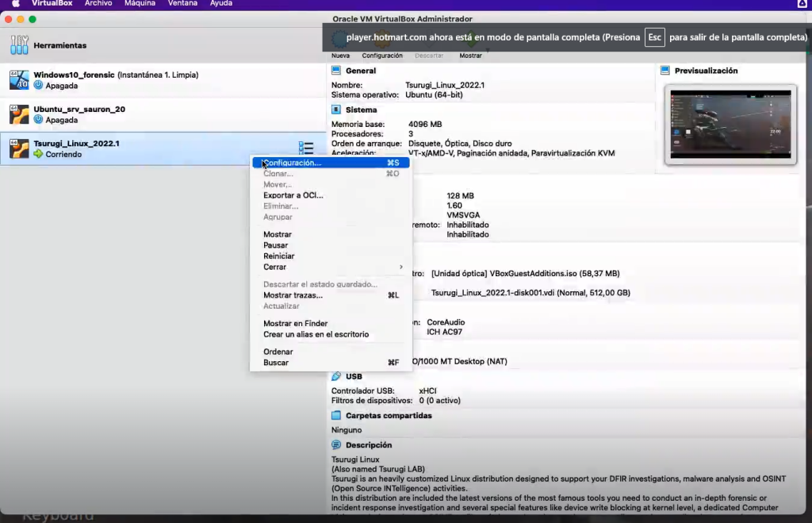The height and width of the screenshot is (523, 812).
Task: Choose Mostrar en Finder
Action: [331, 324]
